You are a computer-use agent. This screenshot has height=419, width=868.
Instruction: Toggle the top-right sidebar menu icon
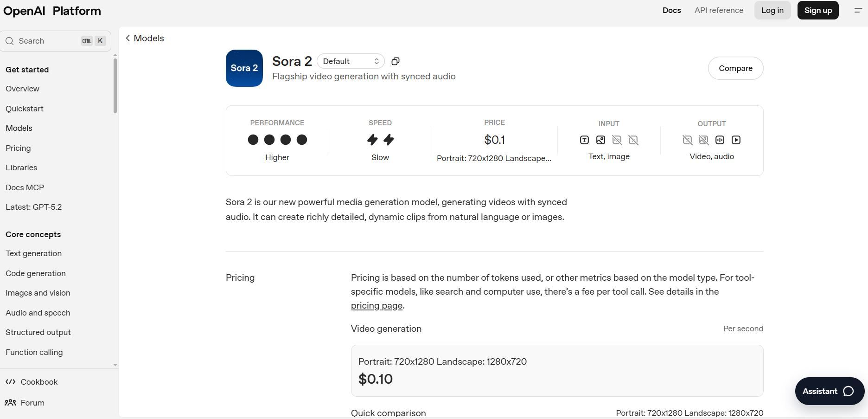858,10
